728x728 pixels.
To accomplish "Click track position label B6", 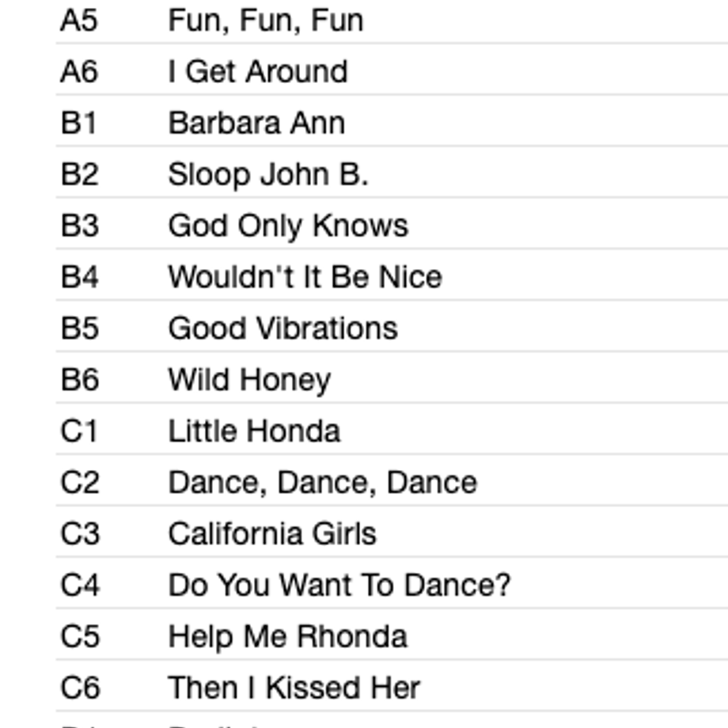I will click(80, 381).
